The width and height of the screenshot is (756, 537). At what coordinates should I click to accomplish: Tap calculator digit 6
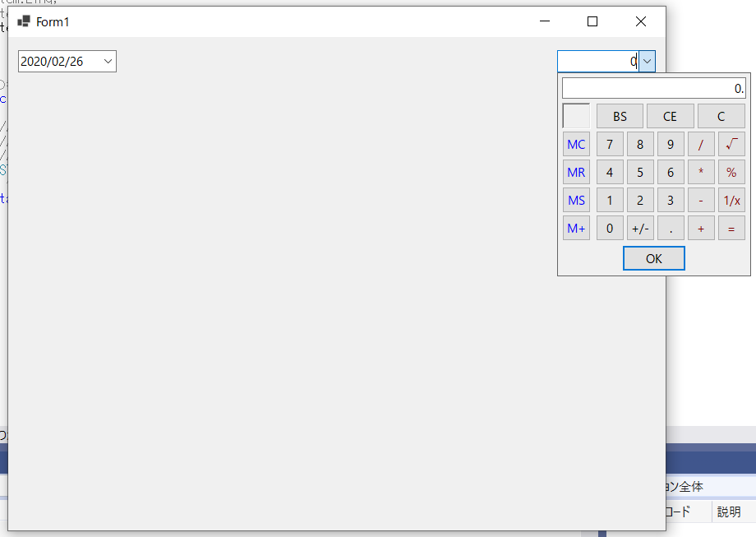click(671, 172)
